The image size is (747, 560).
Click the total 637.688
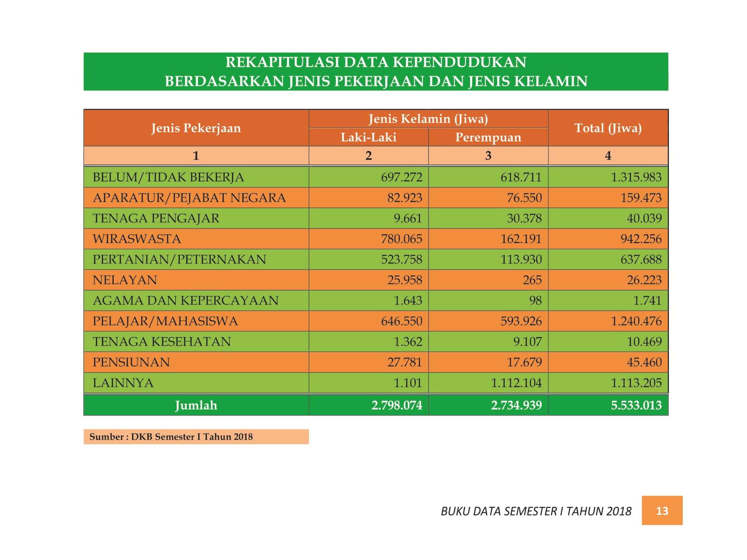pos(641,259)
